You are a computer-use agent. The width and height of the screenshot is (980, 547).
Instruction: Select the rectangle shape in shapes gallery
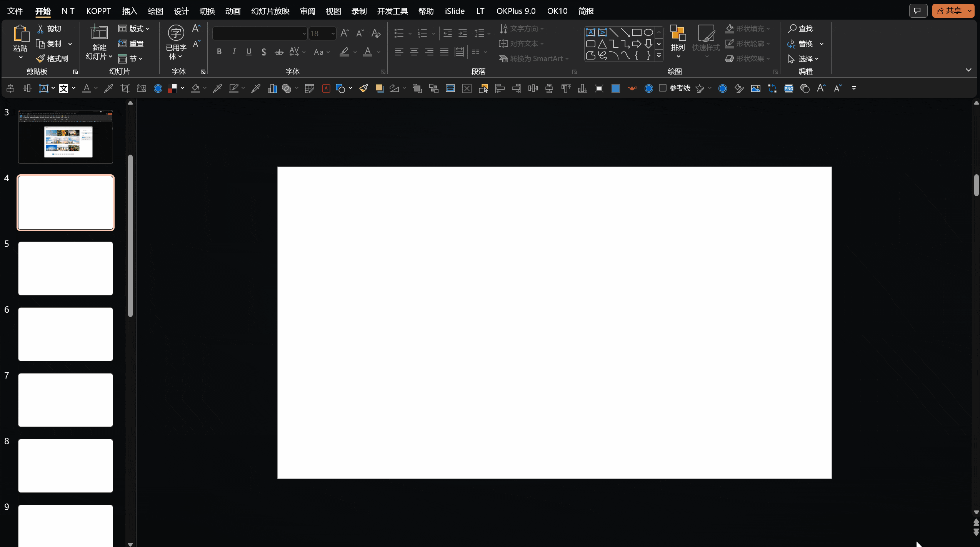(637, 32)
